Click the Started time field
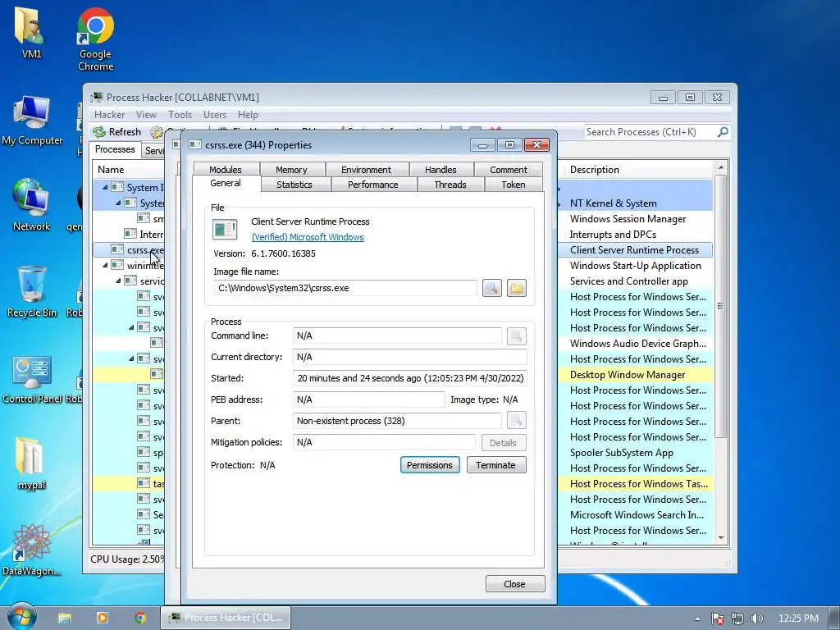 coord(410,378)
